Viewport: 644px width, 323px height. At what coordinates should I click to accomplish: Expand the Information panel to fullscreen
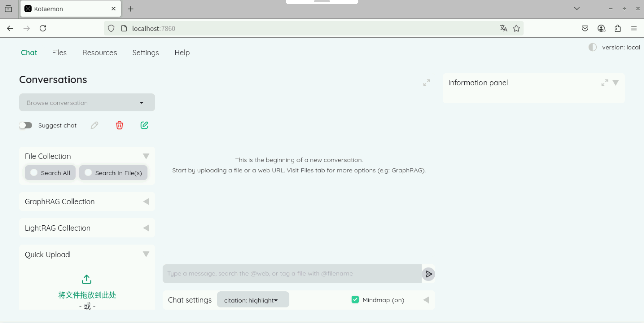604,82
